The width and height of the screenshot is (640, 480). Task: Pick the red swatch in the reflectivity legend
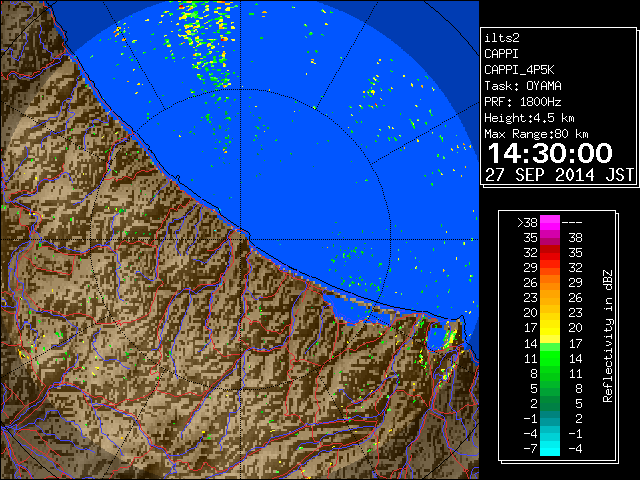click(x=550, y=253)
